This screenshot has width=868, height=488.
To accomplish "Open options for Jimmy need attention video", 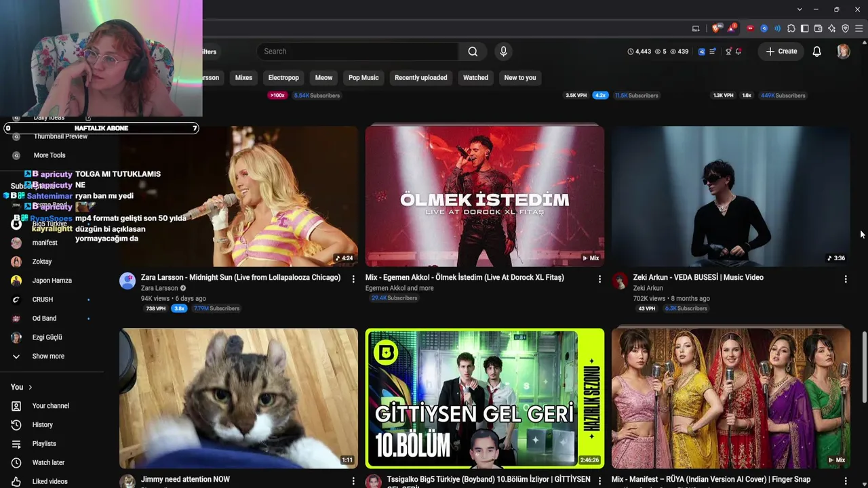I will coord(353,481).
